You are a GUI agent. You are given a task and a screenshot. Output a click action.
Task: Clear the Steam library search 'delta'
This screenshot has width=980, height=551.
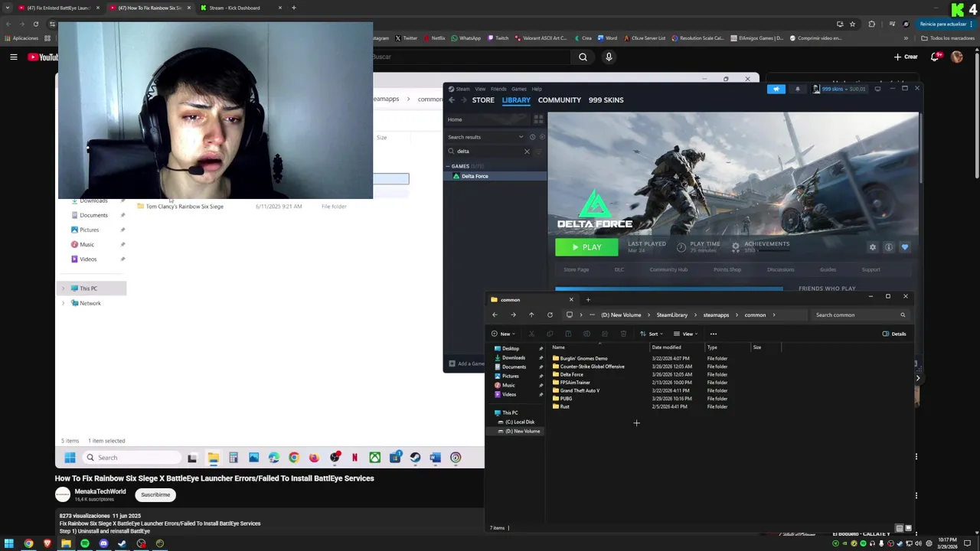527,152
